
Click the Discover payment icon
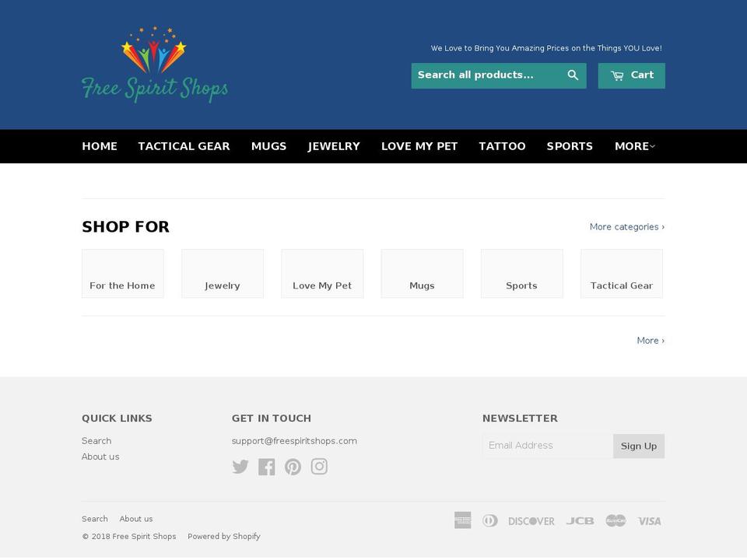tap(531, 521)
